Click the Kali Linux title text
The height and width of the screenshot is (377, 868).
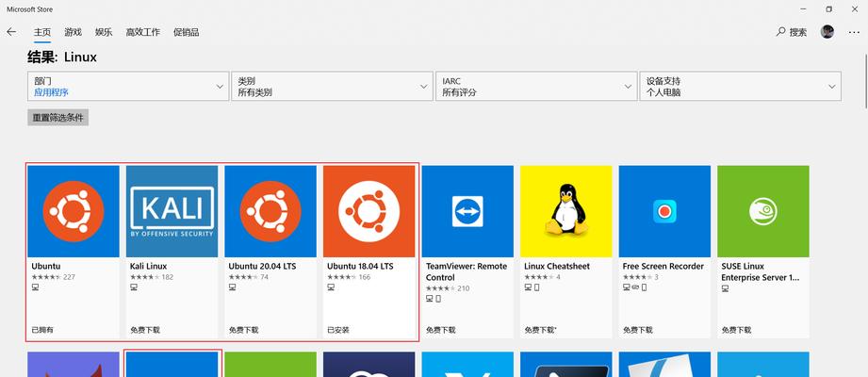pyautogui.click(x=148, y=267)
